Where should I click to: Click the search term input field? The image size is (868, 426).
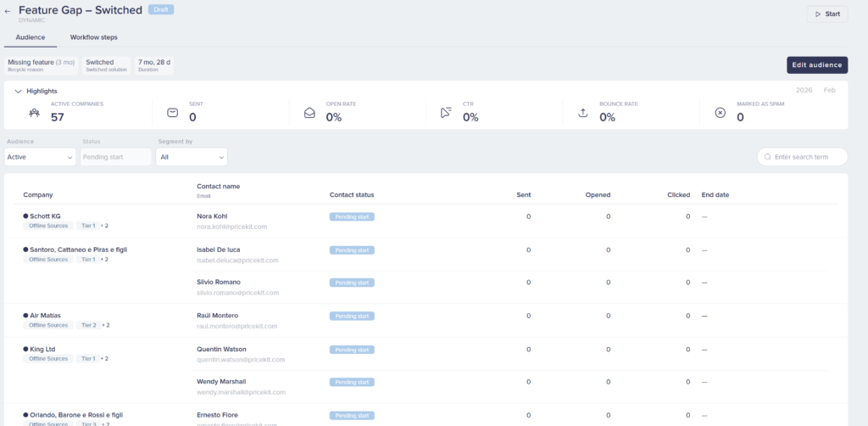pyautogui.click(x=808, y=157)
